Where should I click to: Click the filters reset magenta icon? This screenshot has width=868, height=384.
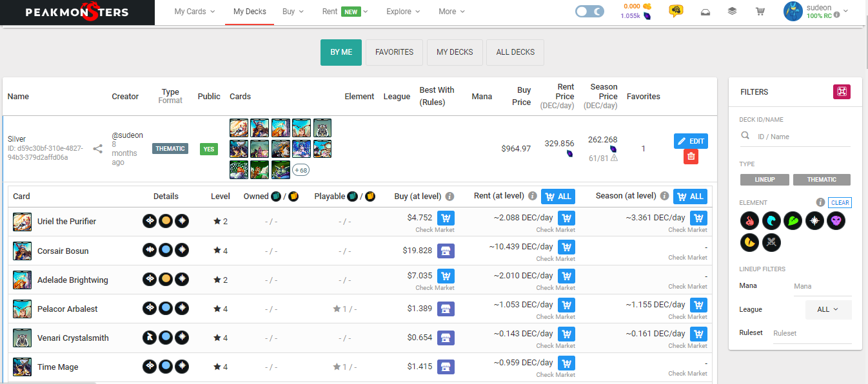click(842, 92)
